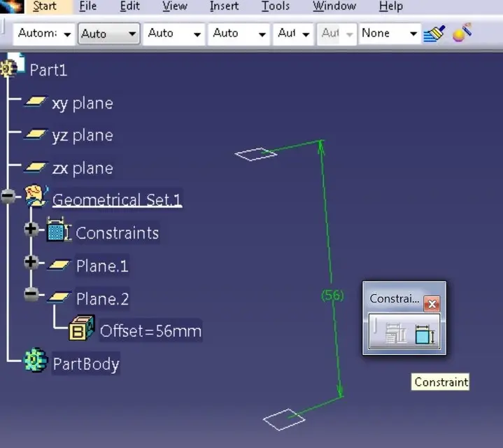This screenshot has width=503, height=448.
Task: Select Geometrical Set.1 label
Action: (x=117, y=199)
